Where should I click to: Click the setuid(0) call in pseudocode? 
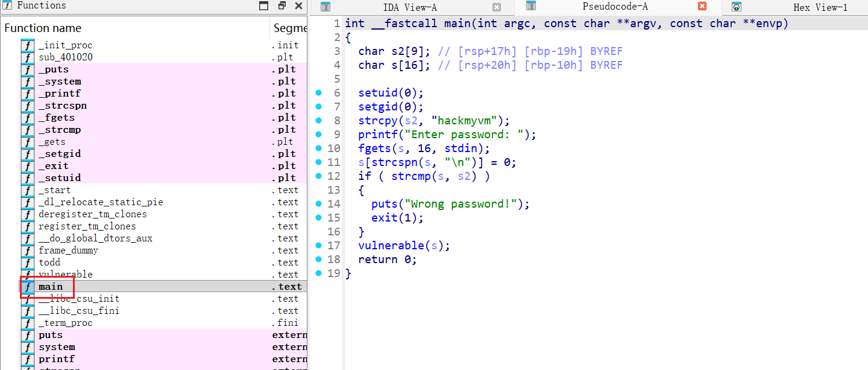391,93
